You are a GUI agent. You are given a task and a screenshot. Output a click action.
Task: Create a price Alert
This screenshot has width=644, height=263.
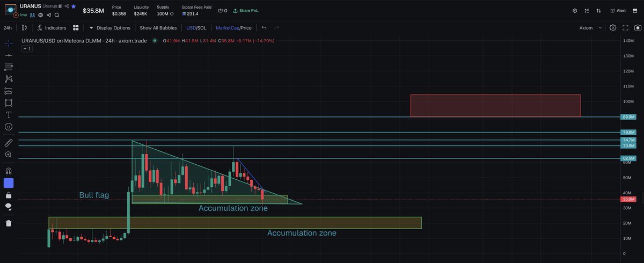(618, 11)
